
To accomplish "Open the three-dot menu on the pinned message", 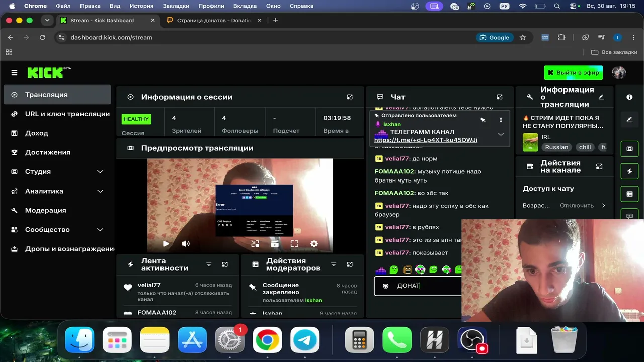I will click(x=501, y=120).
